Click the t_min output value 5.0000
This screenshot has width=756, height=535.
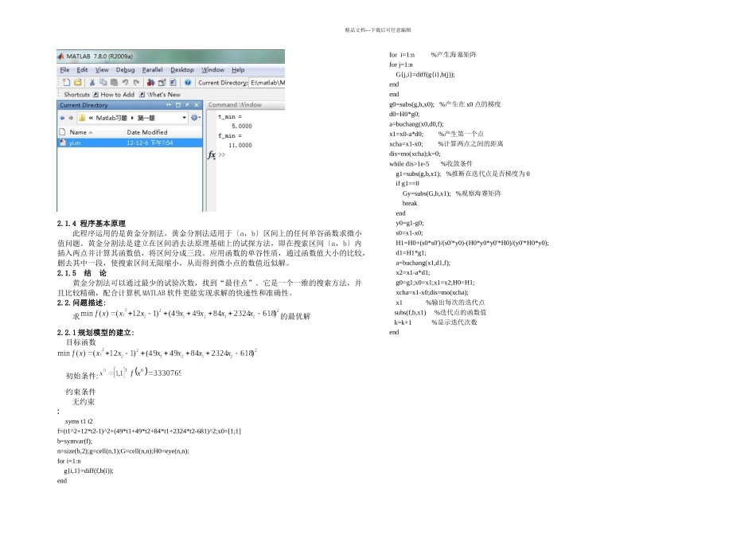[242, 126]
